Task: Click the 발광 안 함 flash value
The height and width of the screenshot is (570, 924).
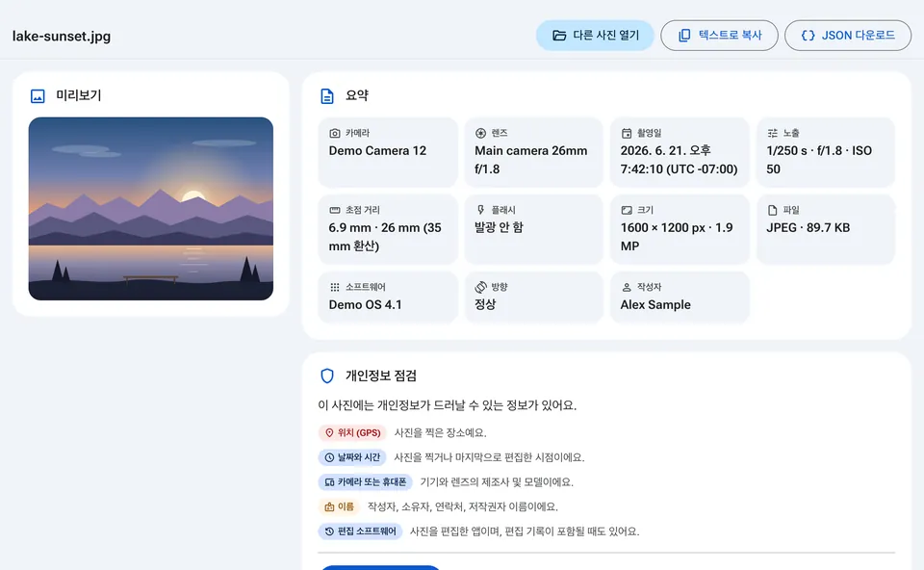Action: 499,227
